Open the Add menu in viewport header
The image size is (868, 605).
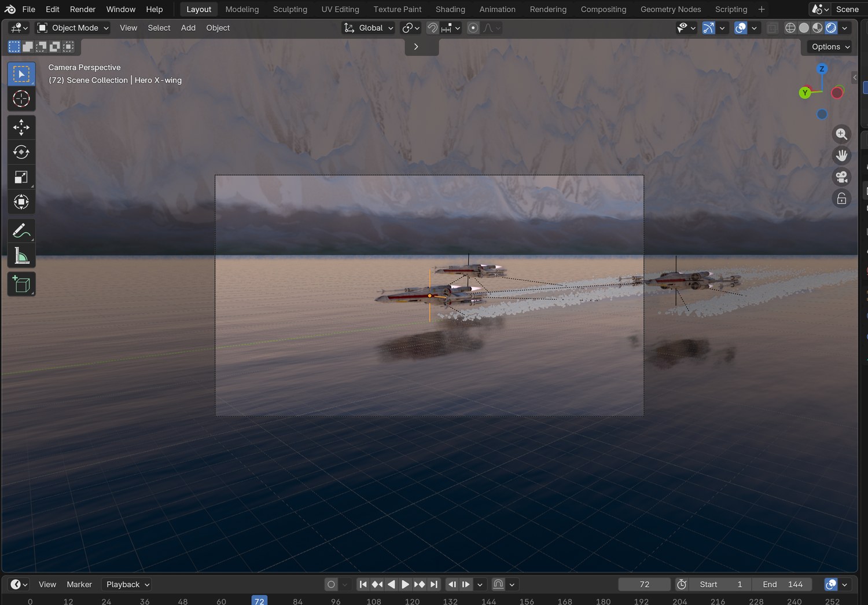188,28
